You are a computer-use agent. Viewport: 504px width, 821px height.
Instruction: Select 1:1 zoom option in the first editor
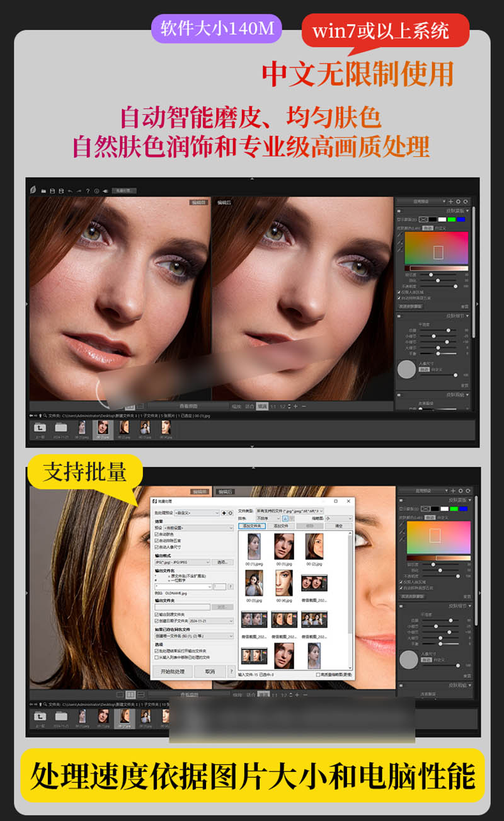click(273, 405)
